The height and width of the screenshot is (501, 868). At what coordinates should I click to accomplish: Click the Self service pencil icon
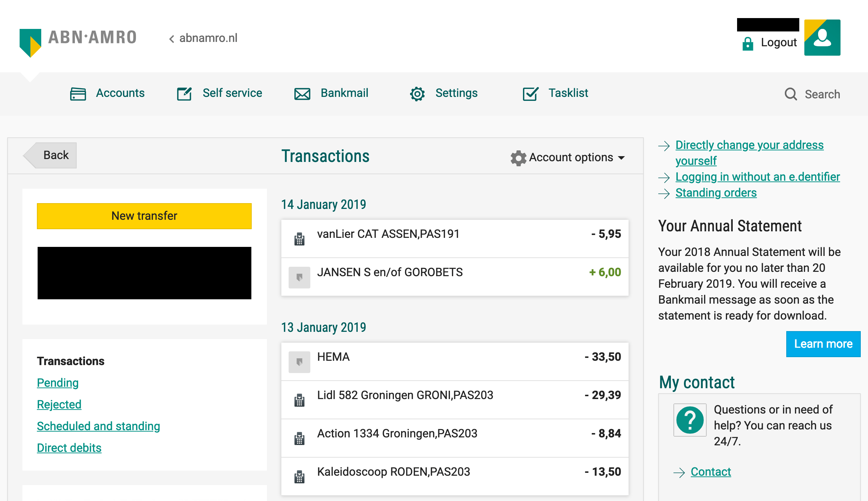pos(184,94)
